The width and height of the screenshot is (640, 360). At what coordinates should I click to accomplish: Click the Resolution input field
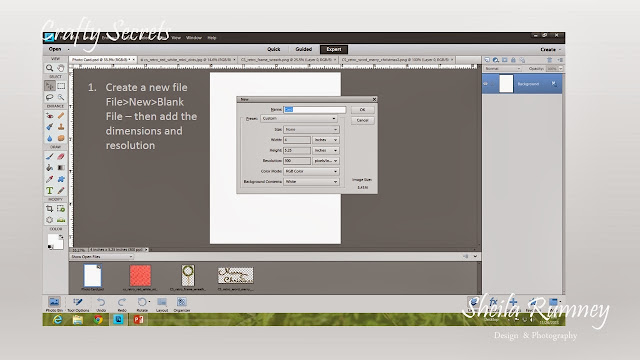coord(297,161)
